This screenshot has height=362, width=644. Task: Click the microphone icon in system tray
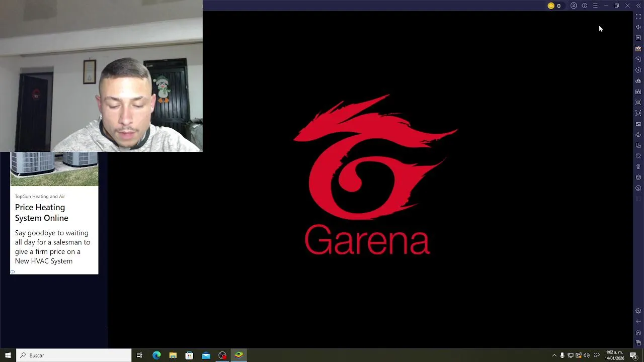(562, 355)
